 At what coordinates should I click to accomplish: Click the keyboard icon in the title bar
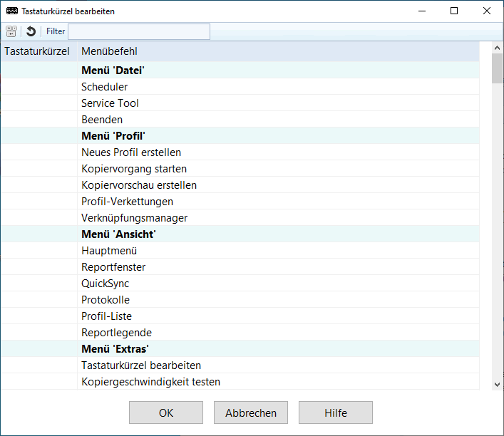point(12,11)
